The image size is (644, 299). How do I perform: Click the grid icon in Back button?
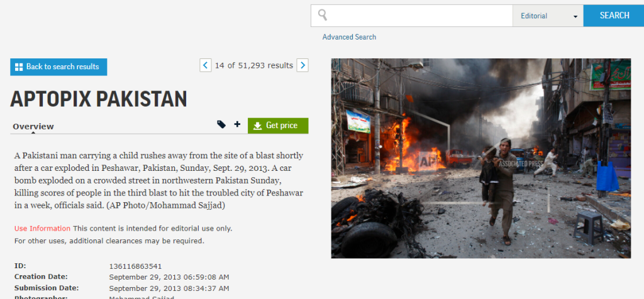pyautogui.click(x=19, y=67)
